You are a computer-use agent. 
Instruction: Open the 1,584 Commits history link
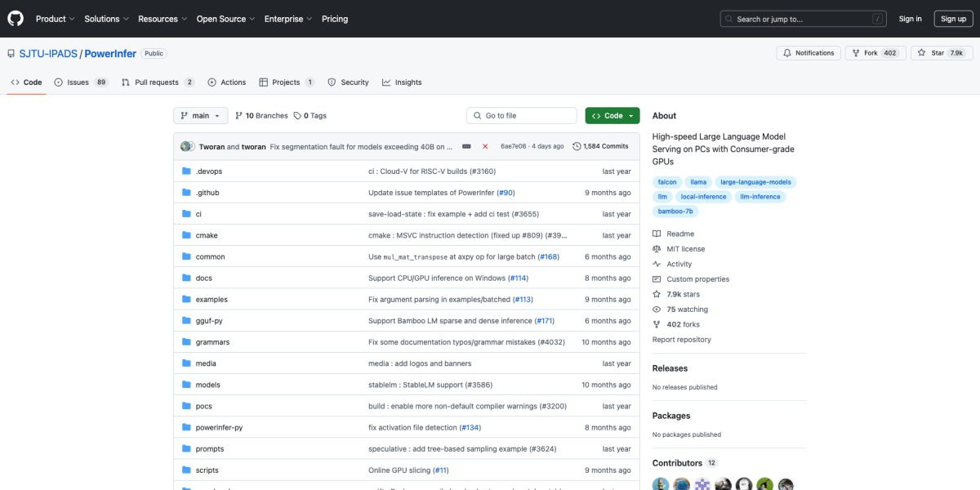coord(600,146)
